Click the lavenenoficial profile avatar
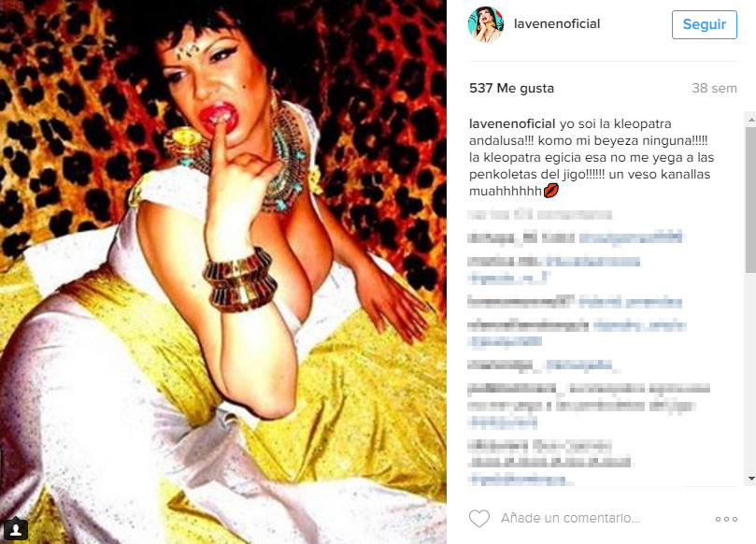This screenshot has height=544, width=756. tap(486, 24)
